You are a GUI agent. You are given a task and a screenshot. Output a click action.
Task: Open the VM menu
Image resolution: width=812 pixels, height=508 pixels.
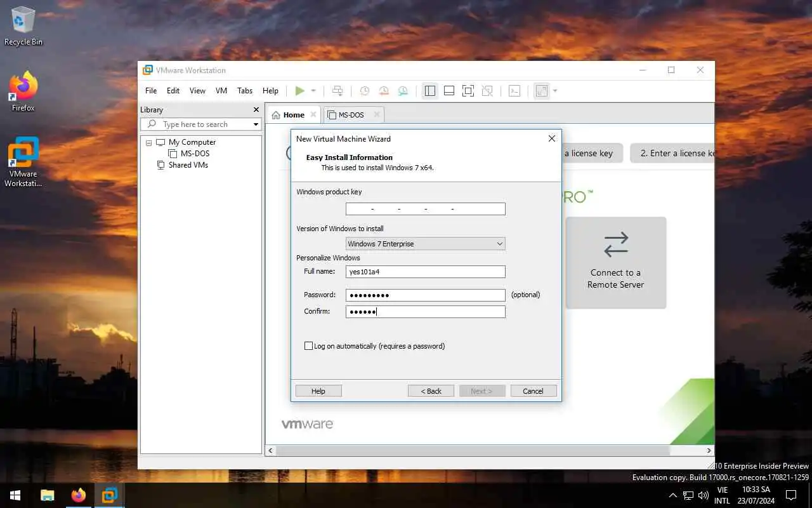click(x=221, y=91)
